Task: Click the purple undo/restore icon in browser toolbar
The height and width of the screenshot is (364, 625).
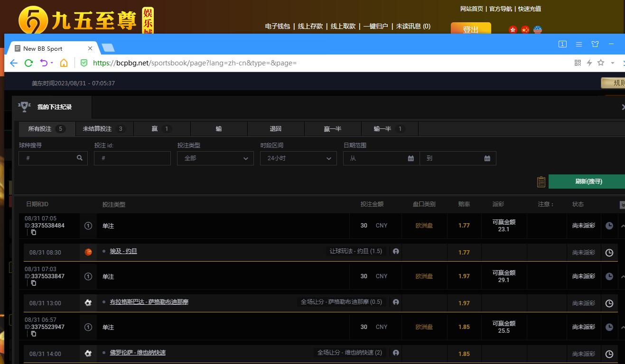Action: [x=44, y=63]
